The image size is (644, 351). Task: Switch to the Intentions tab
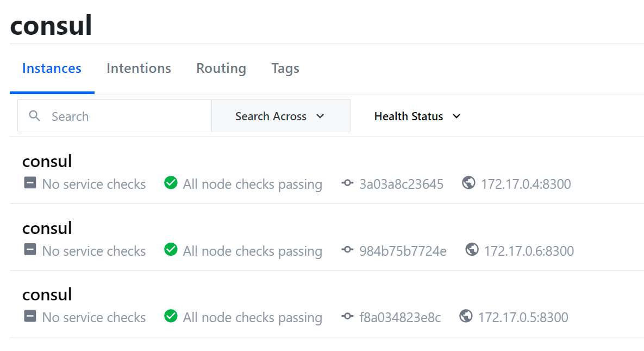(x=139, y=69)
